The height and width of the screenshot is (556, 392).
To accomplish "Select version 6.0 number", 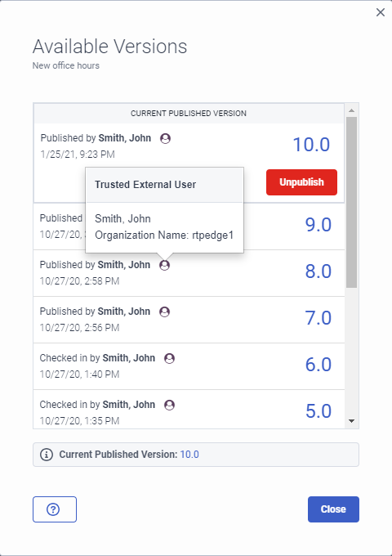I will click(318, 365).
